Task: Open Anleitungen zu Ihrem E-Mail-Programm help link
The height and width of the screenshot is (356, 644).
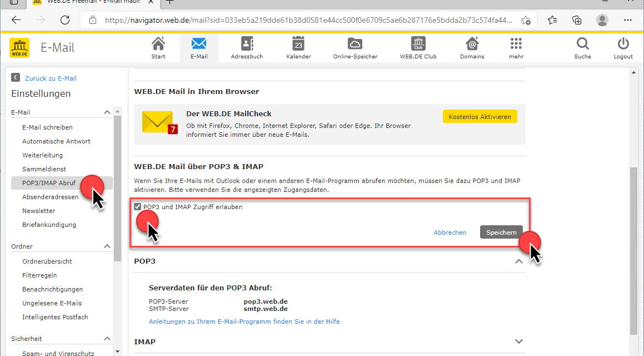Action: pos(244,322)
